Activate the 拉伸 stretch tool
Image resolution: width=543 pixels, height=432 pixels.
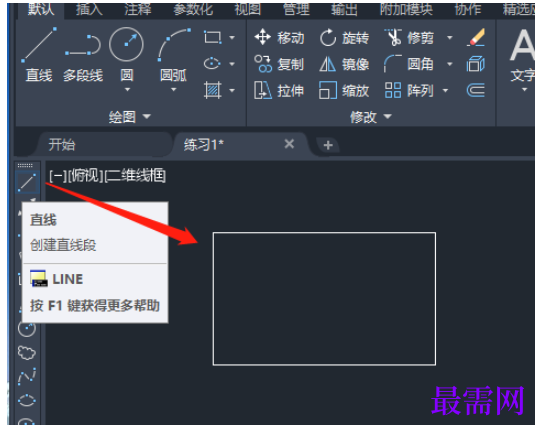(x=279, y=91)
